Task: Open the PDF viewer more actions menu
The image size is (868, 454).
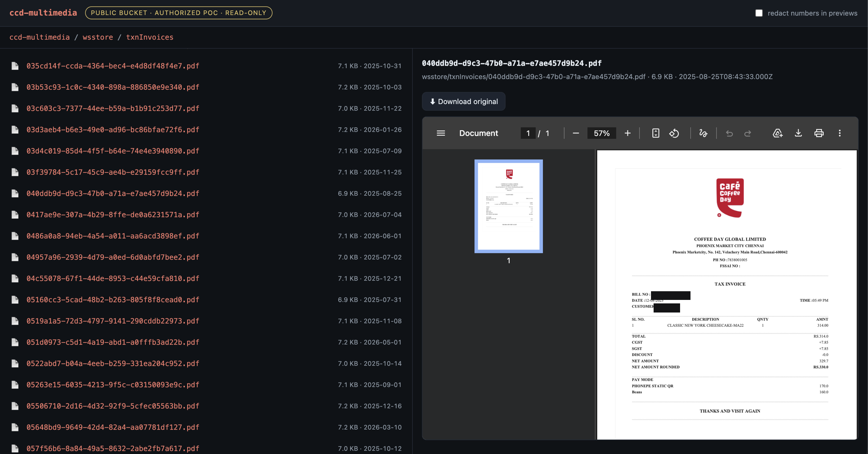Action: point(839,133)
